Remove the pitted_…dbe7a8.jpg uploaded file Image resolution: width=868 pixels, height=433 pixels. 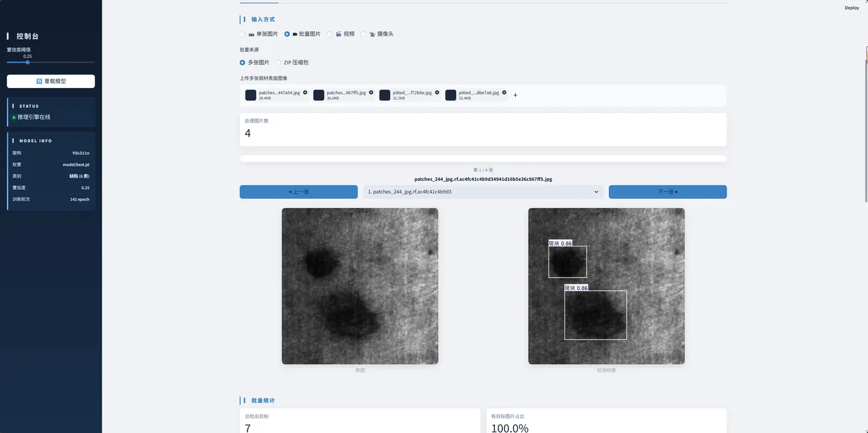[x=504, y=92]
